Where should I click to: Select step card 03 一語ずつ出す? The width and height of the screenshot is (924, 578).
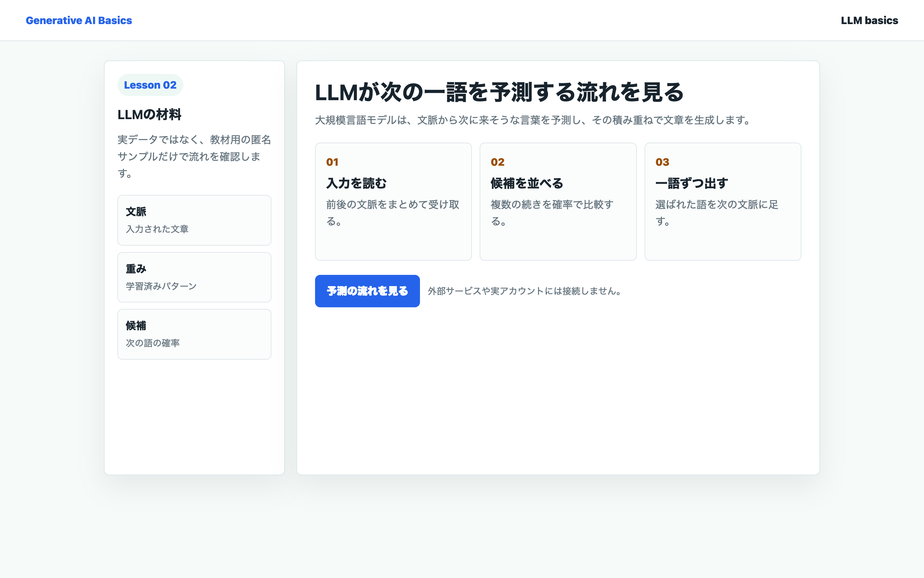coord(723,201)
